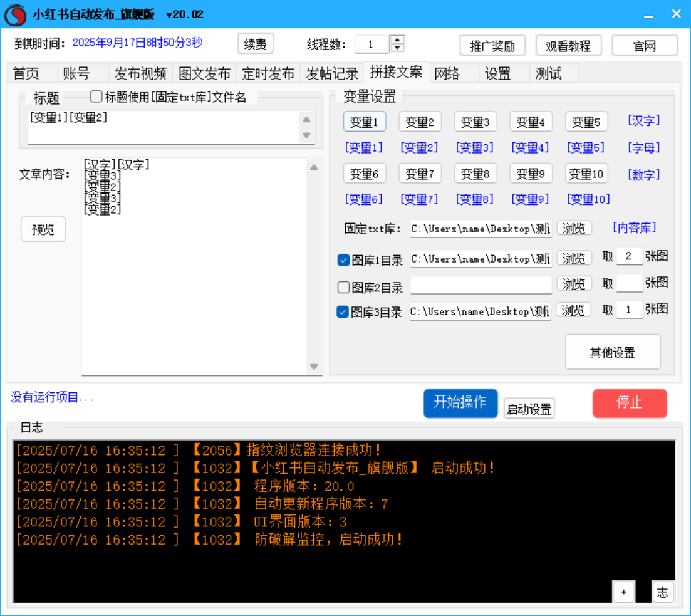Click the 线程数 value field
691x616 pixels.
coord(372,44)
